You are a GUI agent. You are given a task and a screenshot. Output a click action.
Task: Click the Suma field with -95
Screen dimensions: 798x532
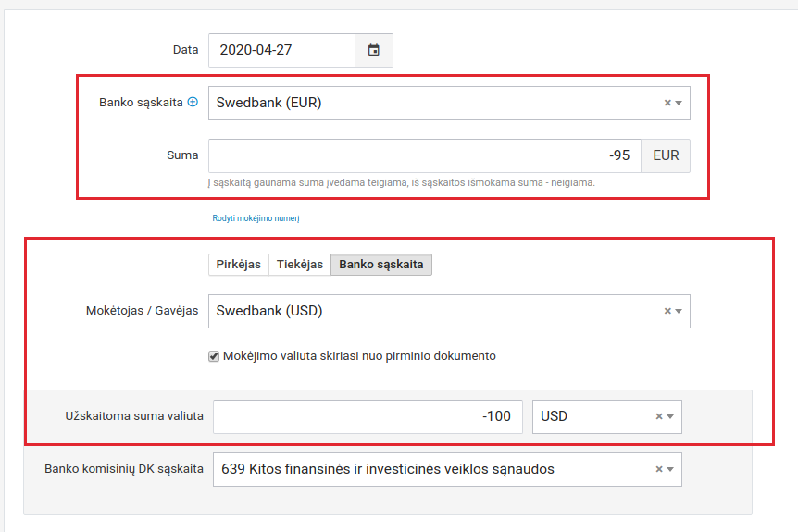point(424,155)
